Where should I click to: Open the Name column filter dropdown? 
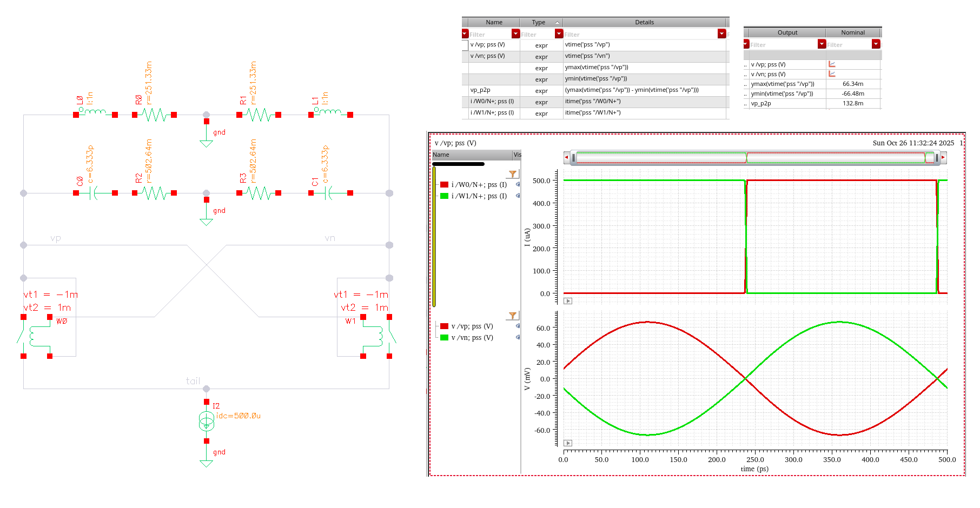coord(516,34)
